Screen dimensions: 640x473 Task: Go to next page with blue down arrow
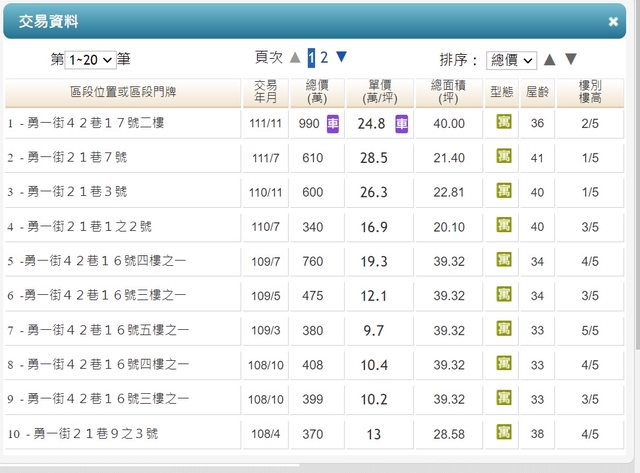tap(341, 57)
